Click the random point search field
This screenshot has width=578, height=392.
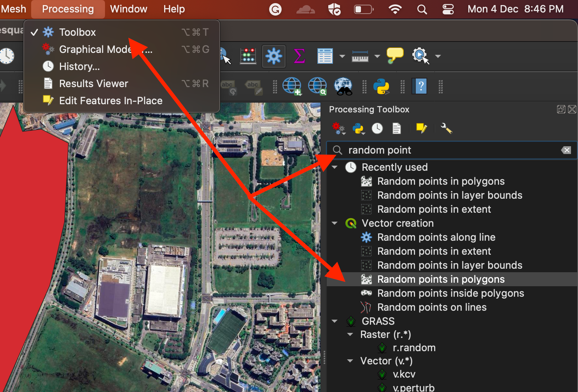click(452, 150)
